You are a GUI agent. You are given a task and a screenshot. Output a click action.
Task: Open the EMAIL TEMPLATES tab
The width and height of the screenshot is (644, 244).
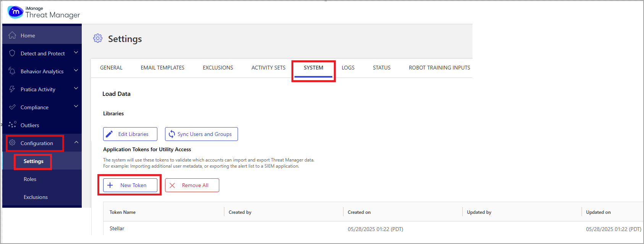[162, 68]
